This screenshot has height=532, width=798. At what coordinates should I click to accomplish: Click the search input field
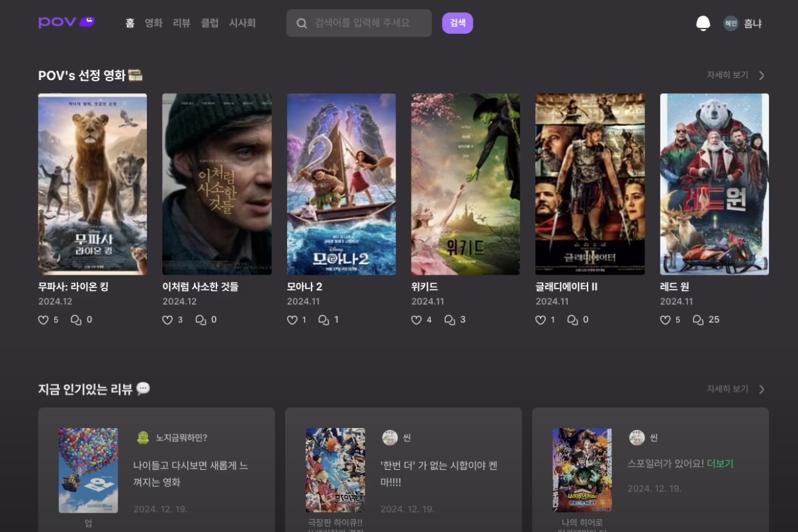tap(359, 23)
